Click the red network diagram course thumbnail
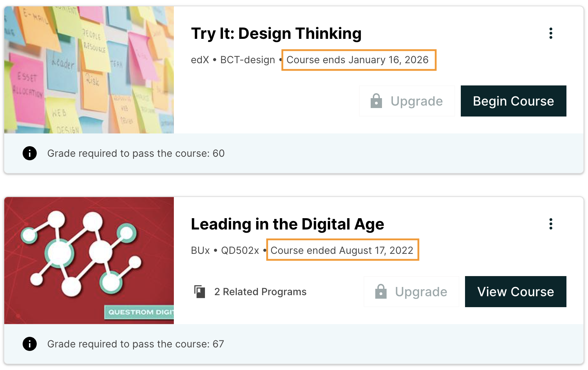Image resolution: width=588 pixels, height=370 pixels. click(89, 261)
